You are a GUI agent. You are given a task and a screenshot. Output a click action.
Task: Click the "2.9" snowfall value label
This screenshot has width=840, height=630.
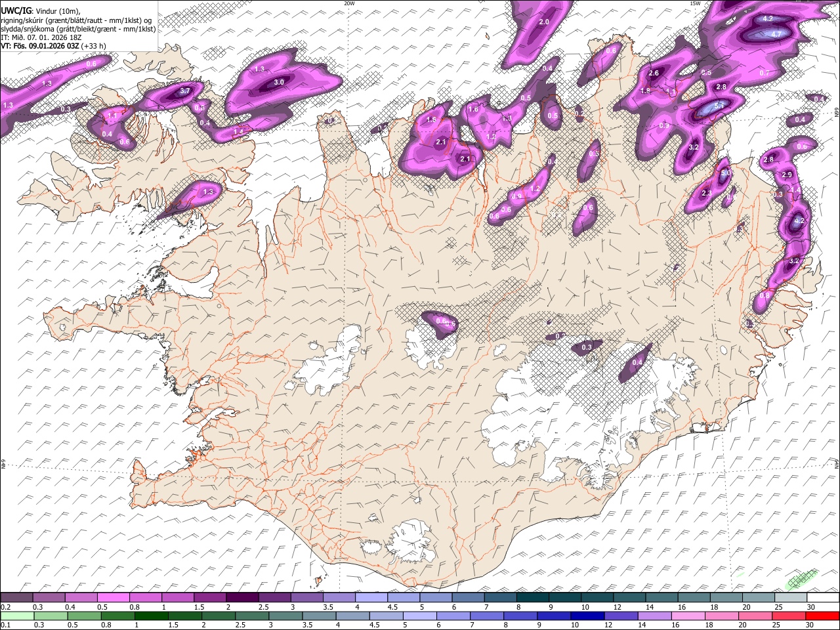click(x=787, y=175)
